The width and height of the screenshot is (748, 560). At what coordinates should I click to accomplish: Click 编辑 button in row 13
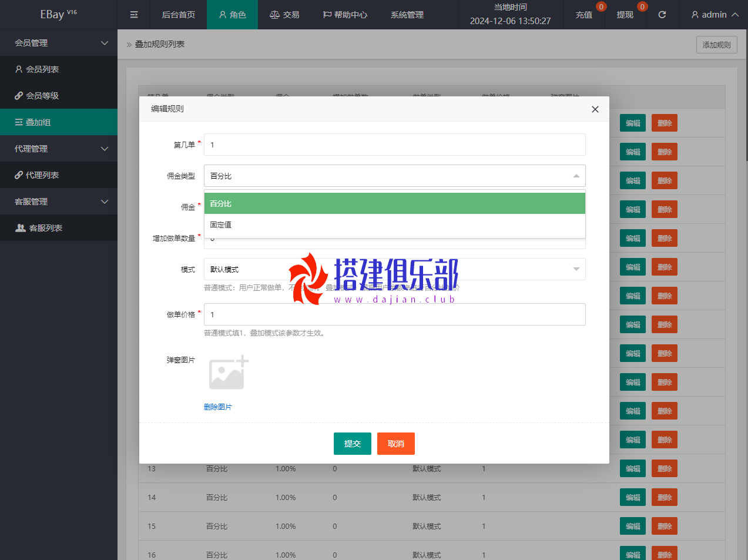[x=633, y=469]
